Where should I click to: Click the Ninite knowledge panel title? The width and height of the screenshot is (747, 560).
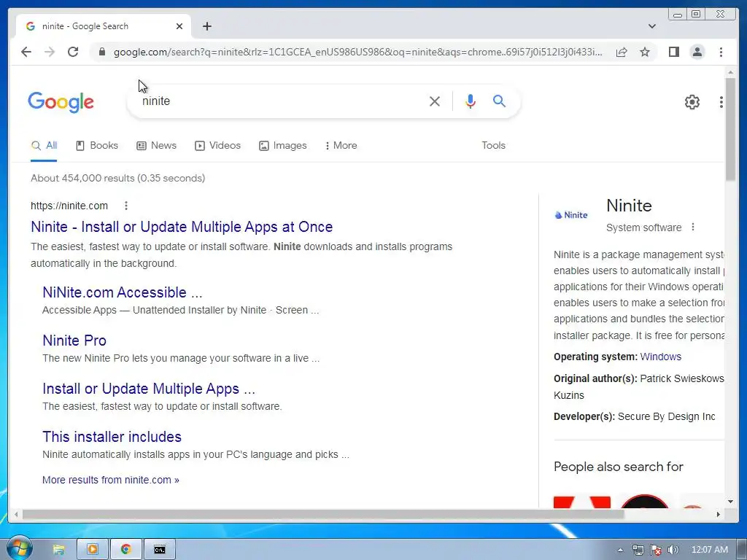(629, 206)
